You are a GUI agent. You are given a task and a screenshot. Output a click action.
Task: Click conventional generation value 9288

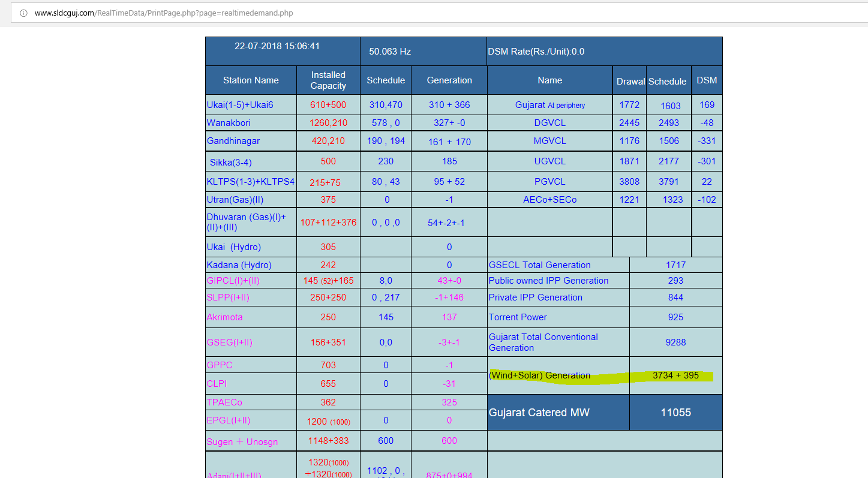tap(675, 342)
